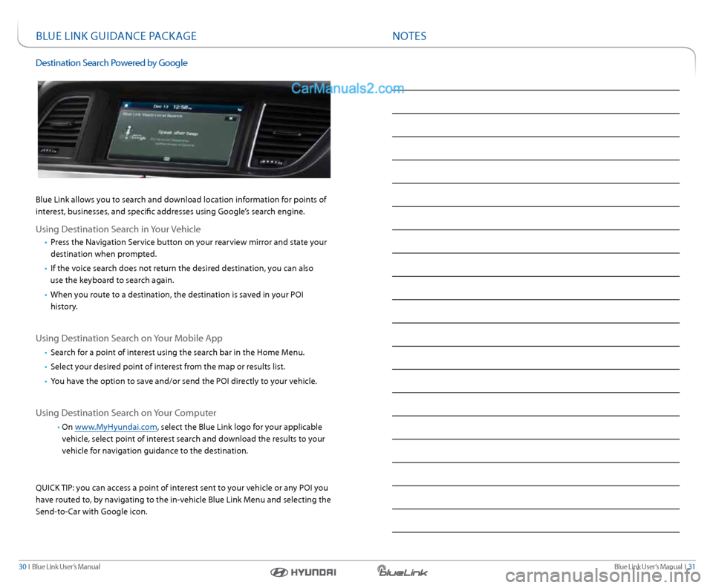Click the 'When you route to a destination' bullet
This screenshot has width=713, height=588.
click(174, 301)
